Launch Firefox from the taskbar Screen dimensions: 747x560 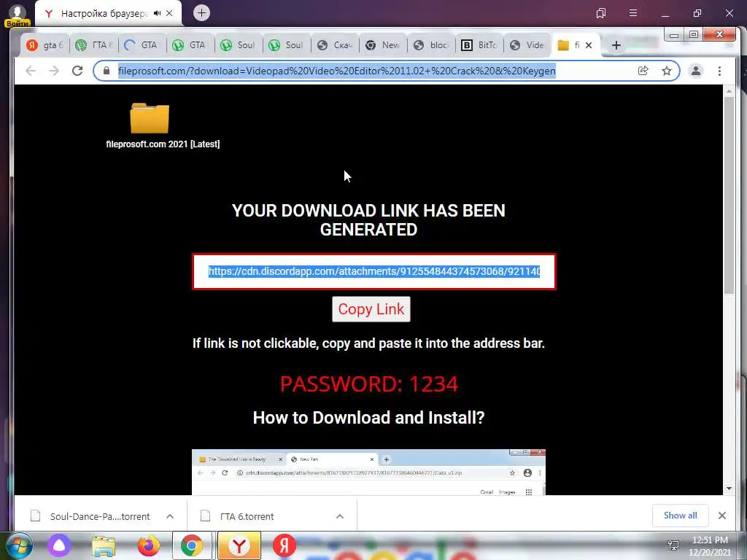point(149,545)
